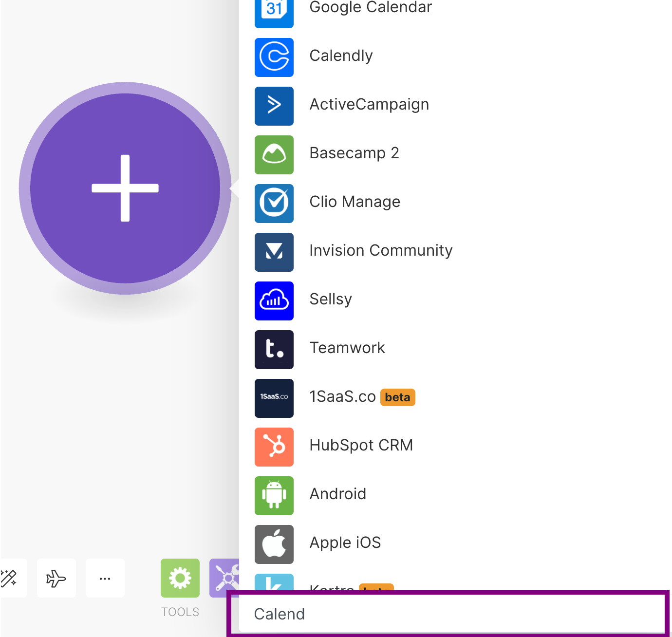The height and width of the screenshot is (637, 672).
Task: Click the airplane explain flow icon
Action: click(x=56, y=578)
